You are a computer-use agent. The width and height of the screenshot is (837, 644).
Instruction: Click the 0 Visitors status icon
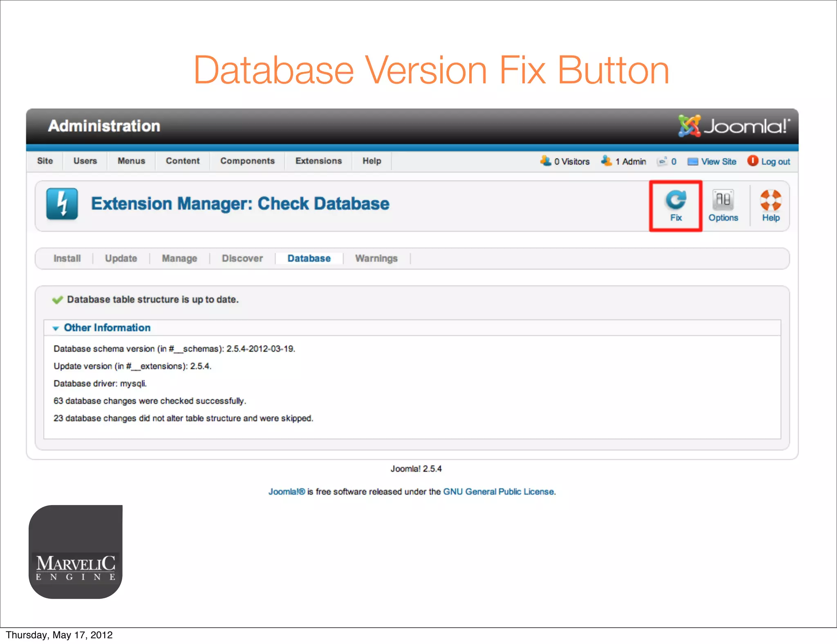coord(546,161)
